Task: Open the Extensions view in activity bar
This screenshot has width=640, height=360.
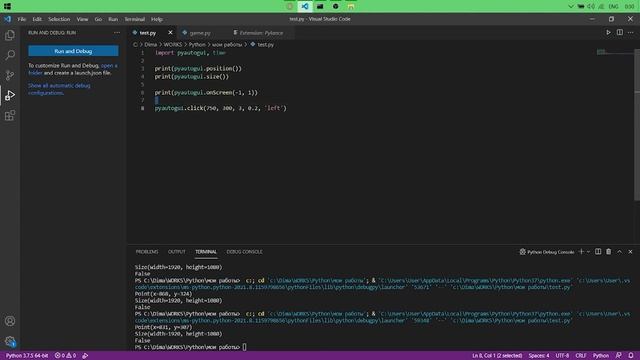Action: [x=10, y=116]
